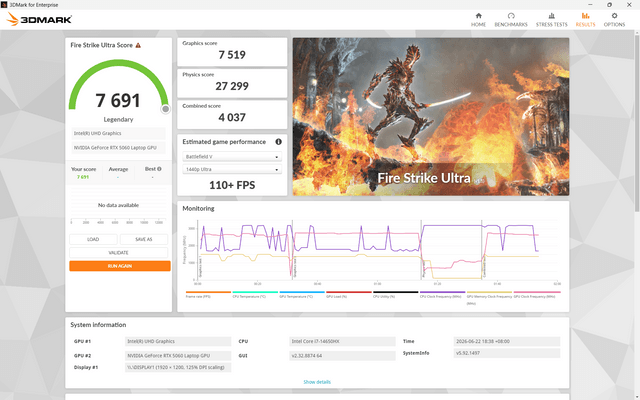Click the vertical scrollbar on the right
Image resolution: width=640 pixels, height=400 pixels.
637,122
